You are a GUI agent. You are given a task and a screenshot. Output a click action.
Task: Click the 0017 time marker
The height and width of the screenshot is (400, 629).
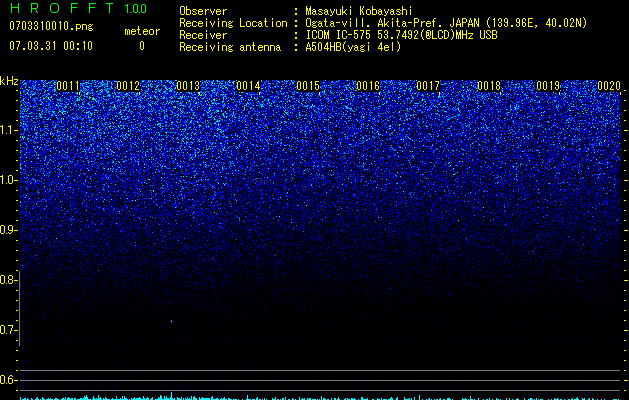[428, 86]
